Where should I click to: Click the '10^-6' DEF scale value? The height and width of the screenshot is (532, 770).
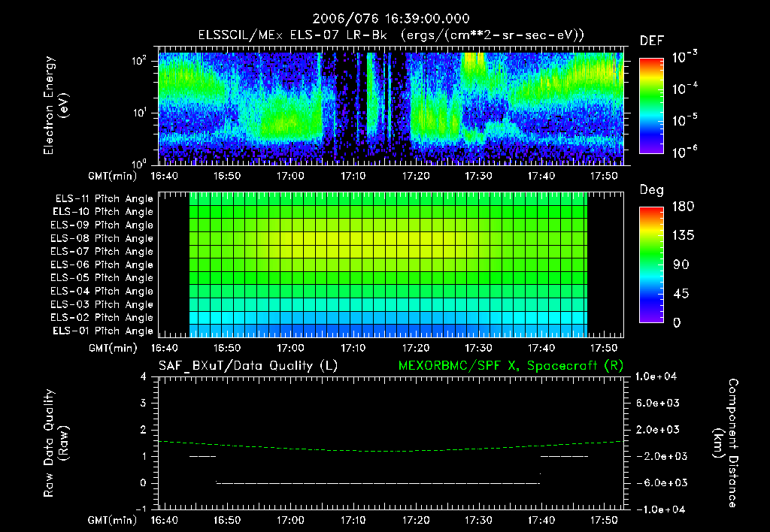[x=684, y=152]
